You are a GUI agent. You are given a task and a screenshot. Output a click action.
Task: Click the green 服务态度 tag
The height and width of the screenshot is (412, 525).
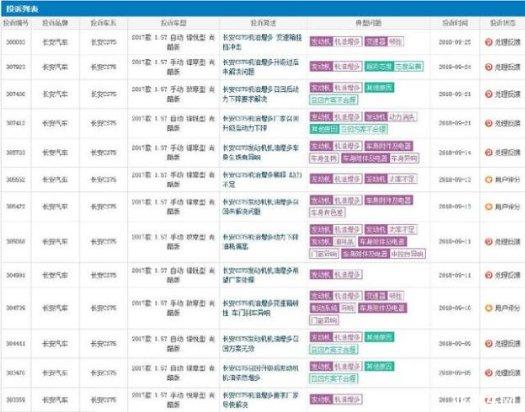coord(379,67)
